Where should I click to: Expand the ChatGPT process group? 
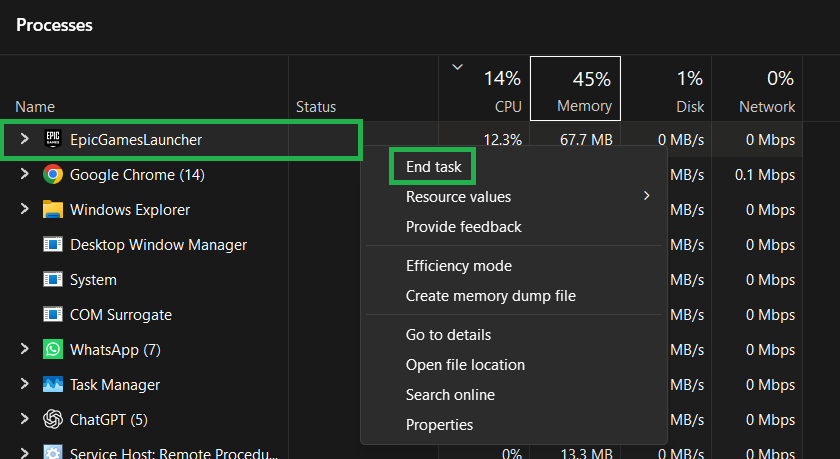click(x=25, y=420)
